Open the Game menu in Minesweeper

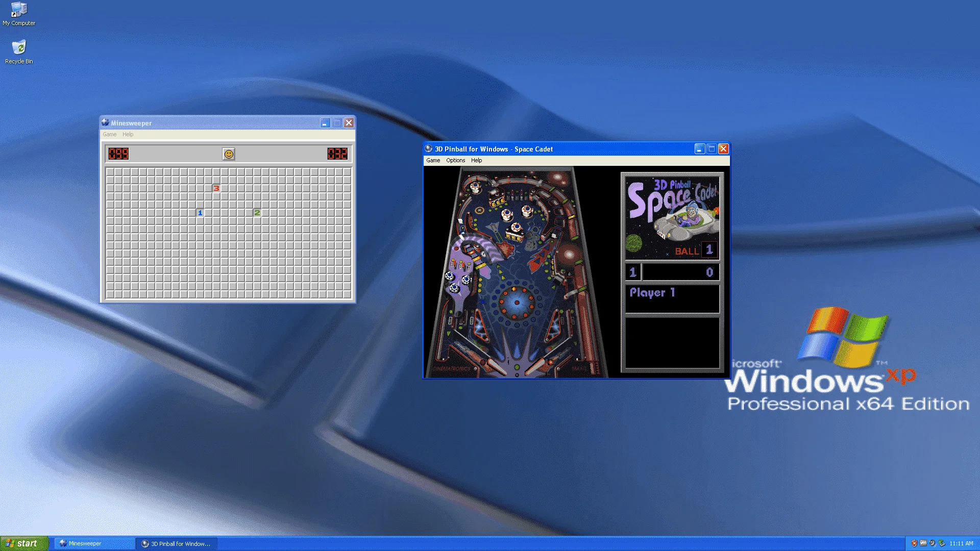(x=110, y=135)
